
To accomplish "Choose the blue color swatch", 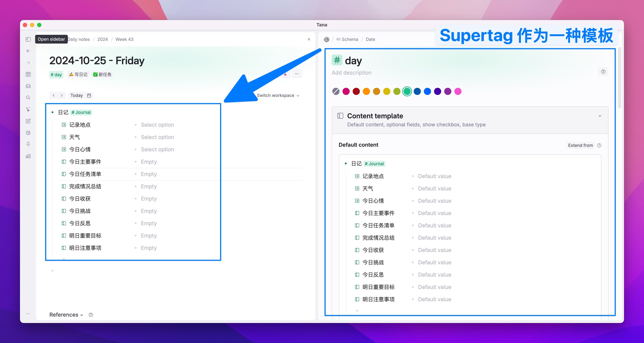I will [427, 91].
